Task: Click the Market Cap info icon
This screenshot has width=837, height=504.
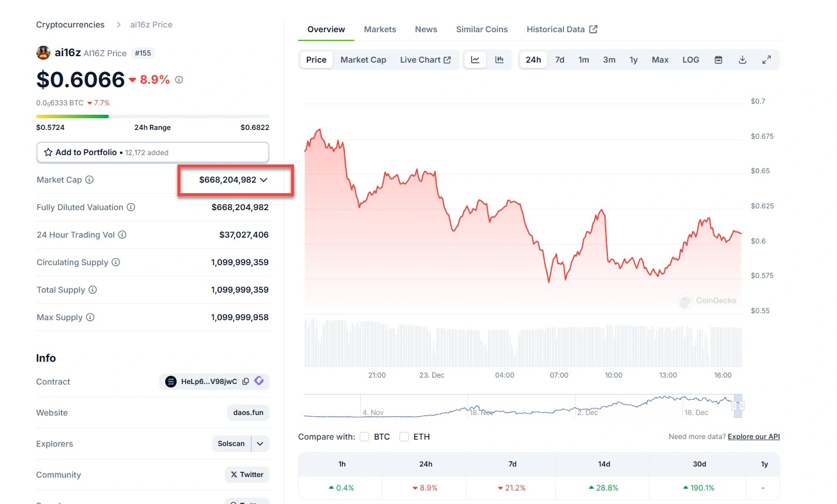Action: [x=90, y=180]
